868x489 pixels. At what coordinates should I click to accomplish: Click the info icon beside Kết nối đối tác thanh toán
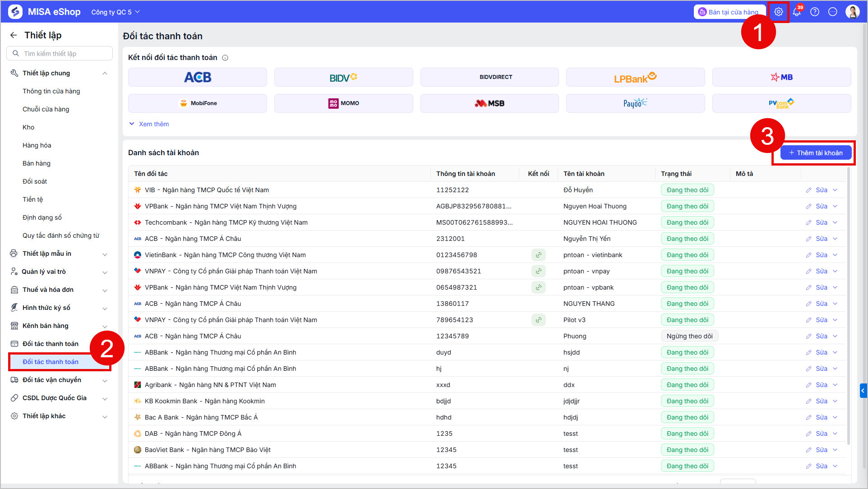coord(225,58)
